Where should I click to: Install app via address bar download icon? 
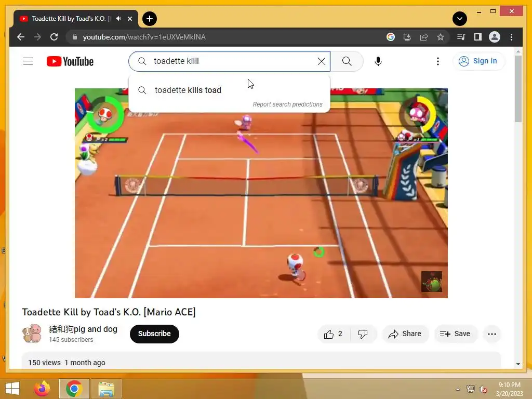tap(407, 37)
